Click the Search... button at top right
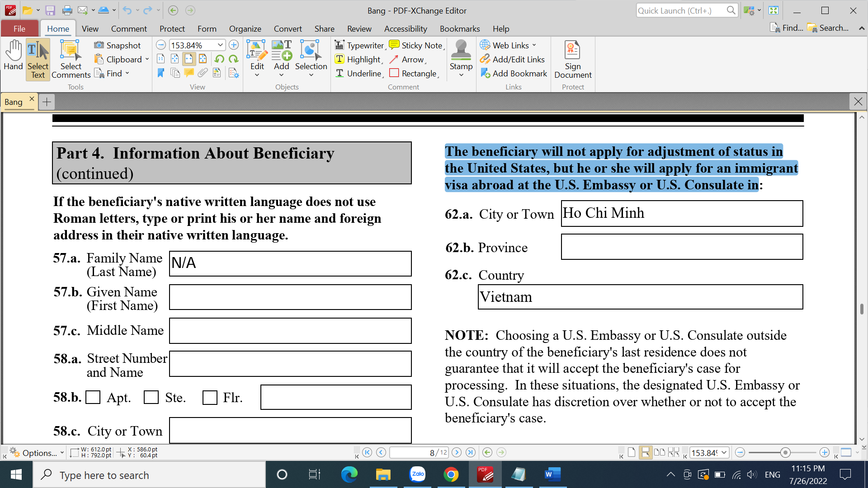The image size is (868, 488). point(828,28)
